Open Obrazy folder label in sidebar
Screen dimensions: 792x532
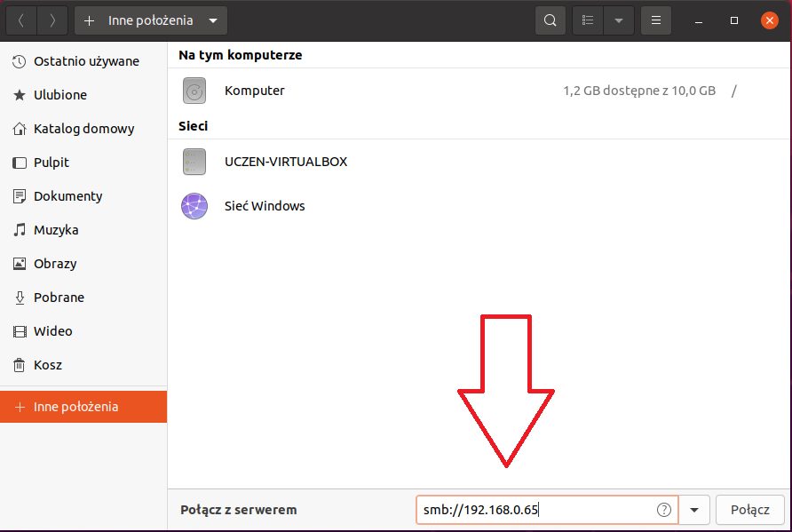(x=55, y=264)
